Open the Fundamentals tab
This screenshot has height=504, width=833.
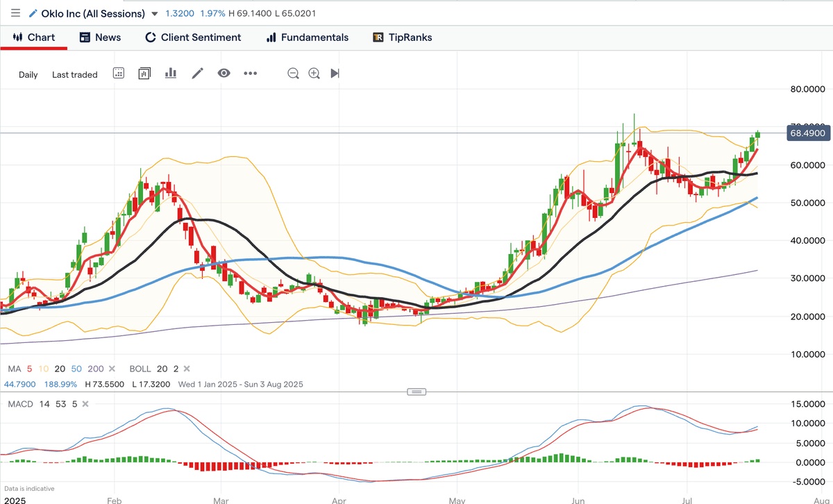click(x=308, y=37)
